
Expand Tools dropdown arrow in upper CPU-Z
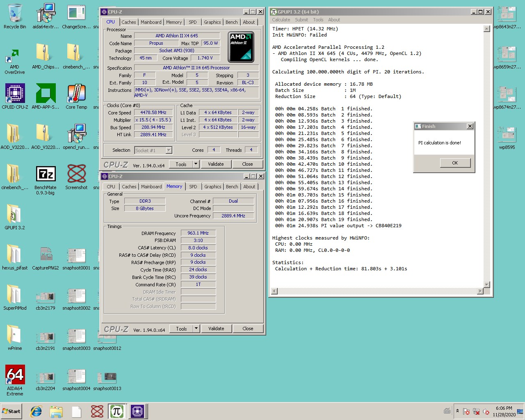click(196, 164)
